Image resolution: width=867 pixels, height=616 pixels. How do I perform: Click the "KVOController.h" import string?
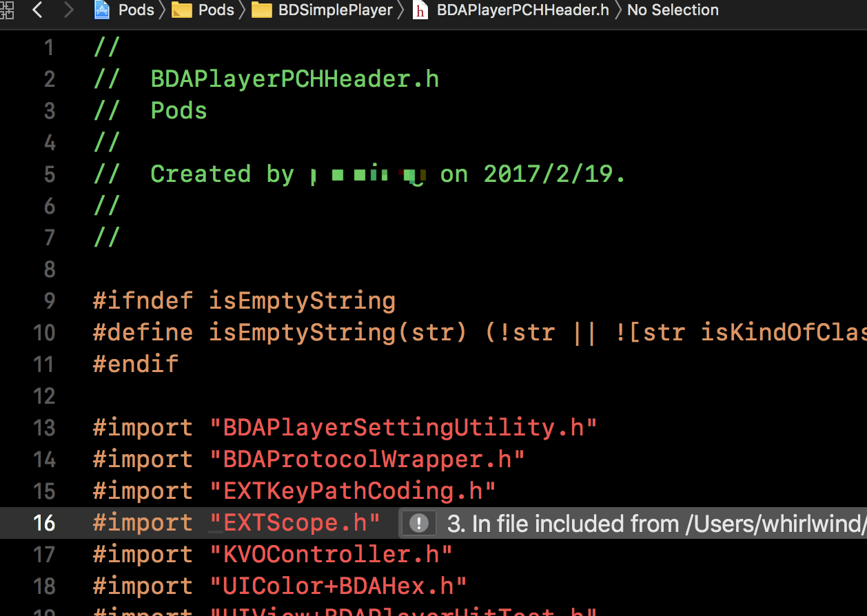pos(331,555)
